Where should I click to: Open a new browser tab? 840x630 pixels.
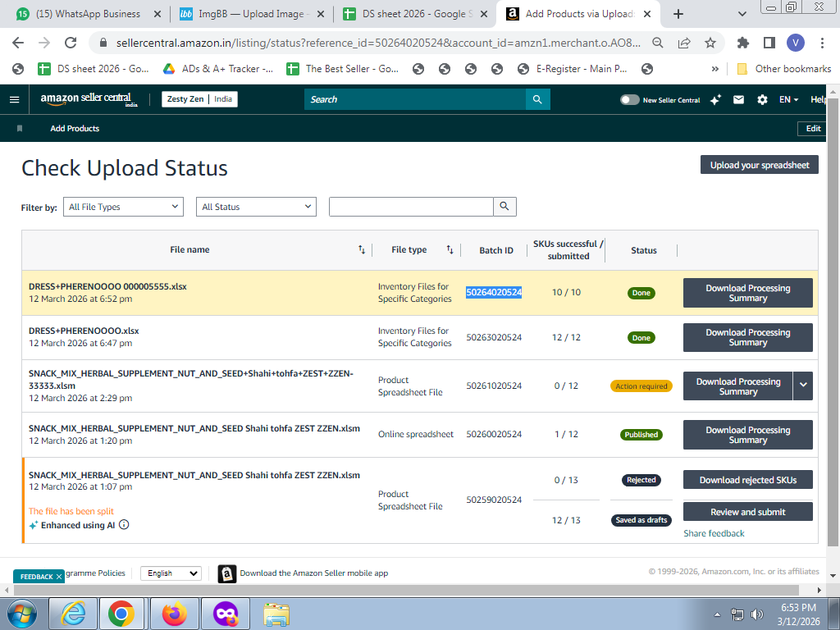[x=678, y=14]
